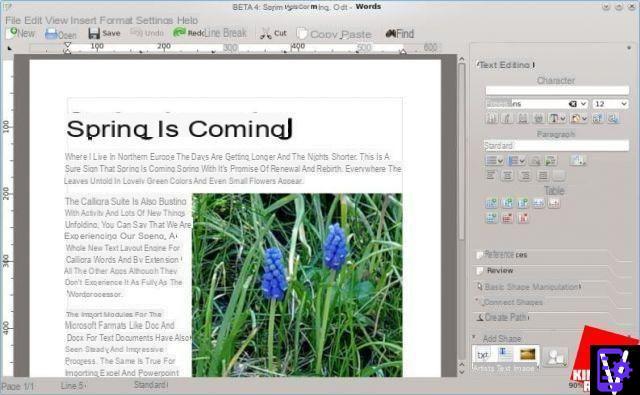
Task: Select the Artistic Text shape icon
Action: pos(482,355)
